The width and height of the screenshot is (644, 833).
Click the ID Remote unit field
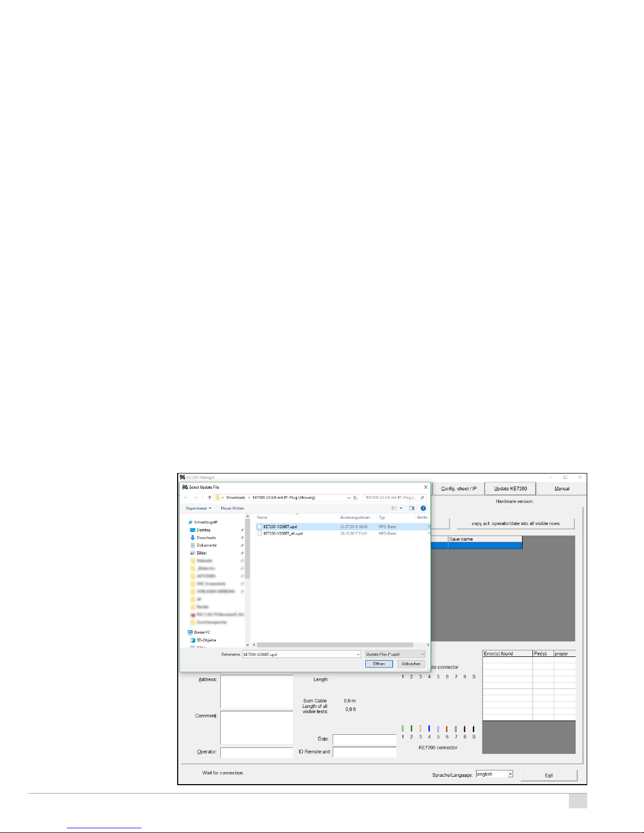364,752
